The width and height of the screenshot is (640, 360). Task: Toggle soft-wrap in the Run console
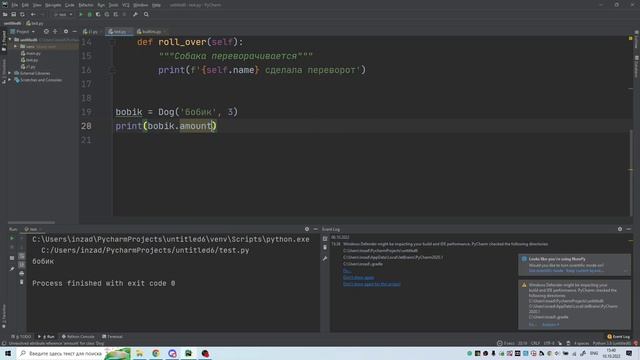[22, 256]
